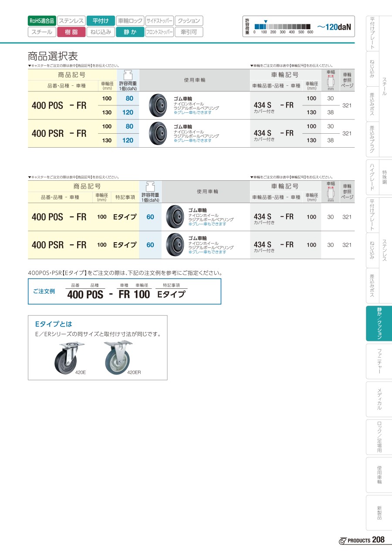Open the 新製品 side tab

point(379,512)
